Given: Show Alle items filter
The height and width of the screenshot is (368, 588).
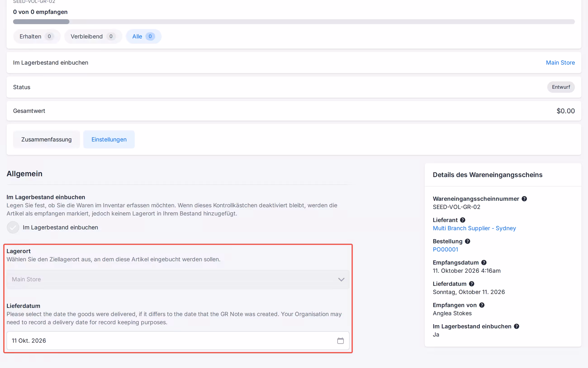Looking at the screenshot, I should pyautogui.click(x=143, y=36).
